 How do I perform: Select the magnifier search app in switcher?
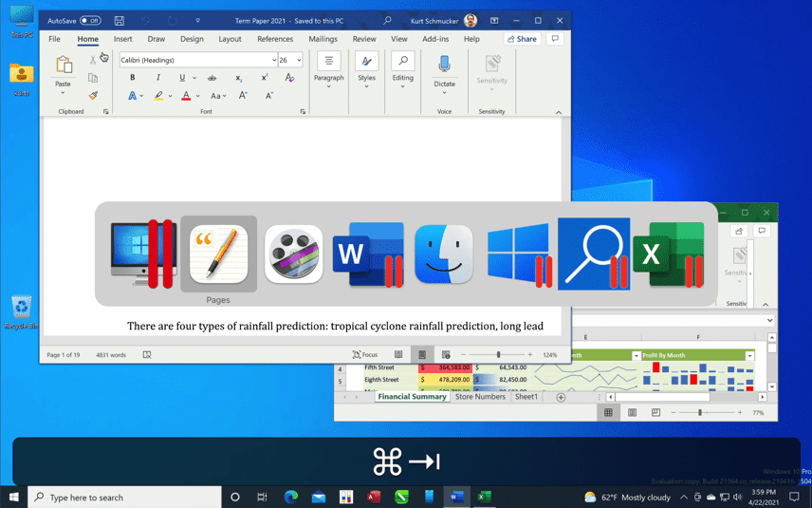(594, 254)
